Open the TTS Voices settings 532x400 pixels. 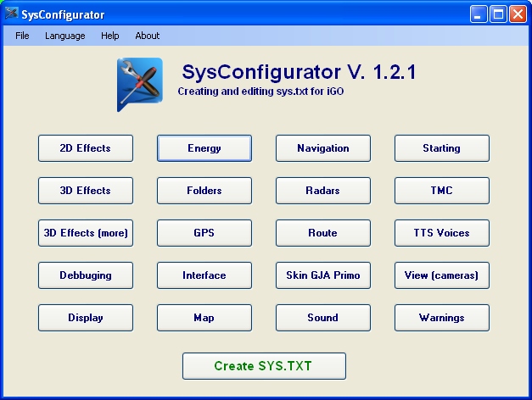pos(442,233)
